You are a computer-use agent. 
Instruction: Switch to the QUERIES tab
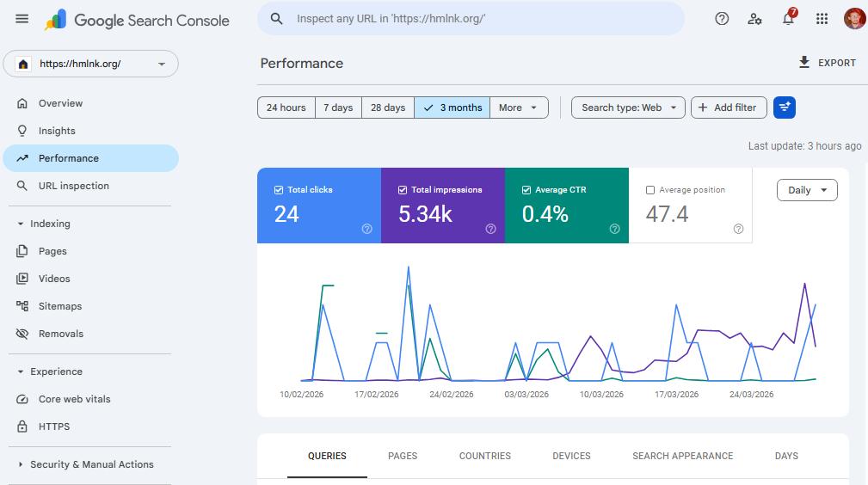327,456
